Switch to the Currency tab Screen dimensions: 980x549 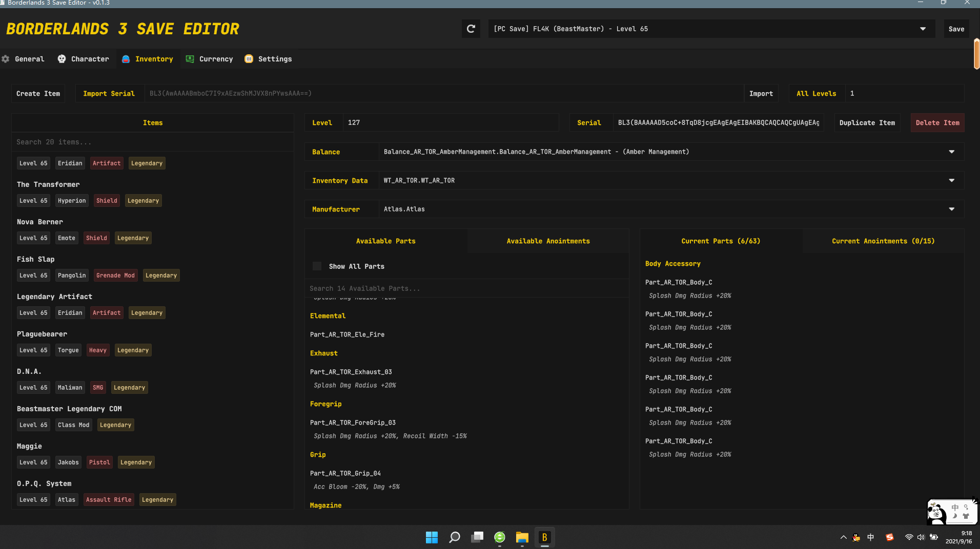(x=209, y=59)
